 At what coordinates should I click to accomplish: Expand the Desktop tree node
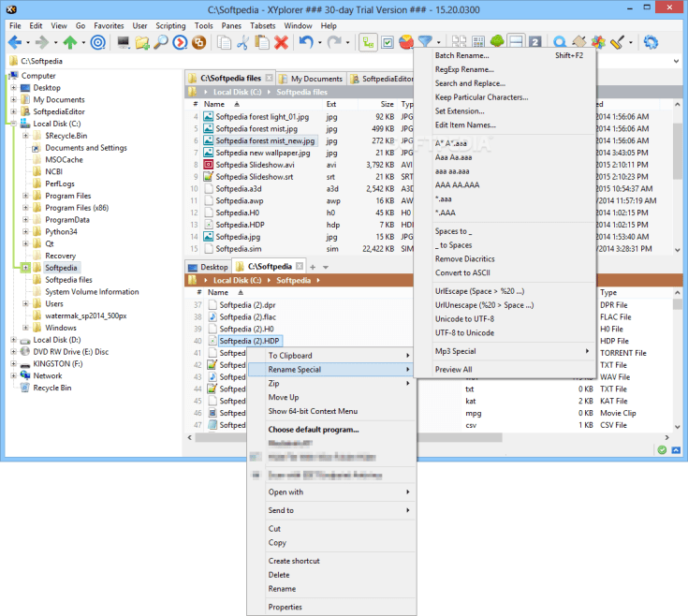tap(14, 88)
